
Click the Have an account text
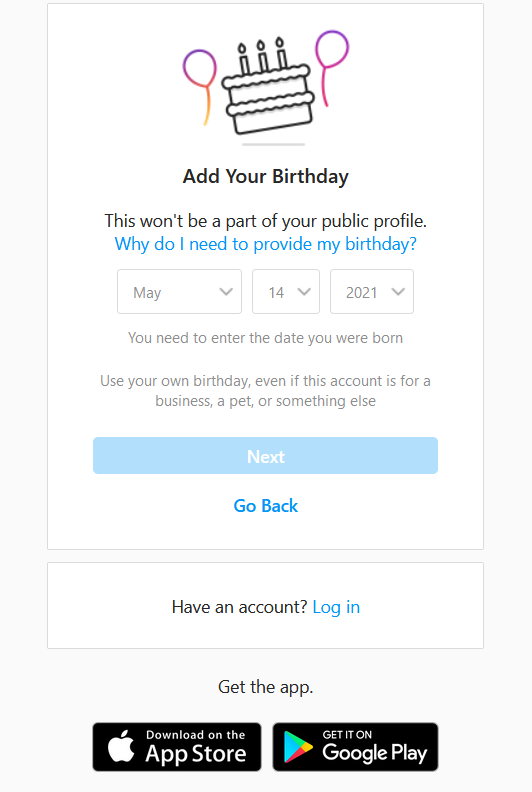tap(239, 607)
